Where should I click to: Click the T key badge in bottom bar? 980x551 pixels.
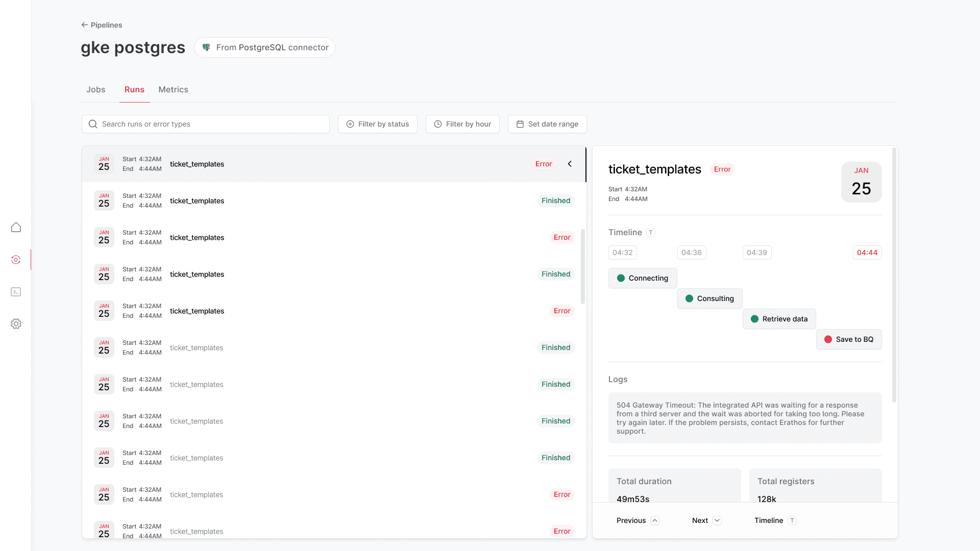[x=792, y=520]
